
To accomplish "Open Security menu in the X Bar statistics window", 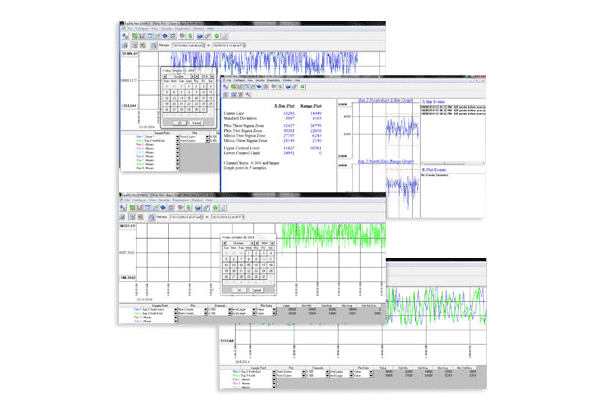I will 260,80.
